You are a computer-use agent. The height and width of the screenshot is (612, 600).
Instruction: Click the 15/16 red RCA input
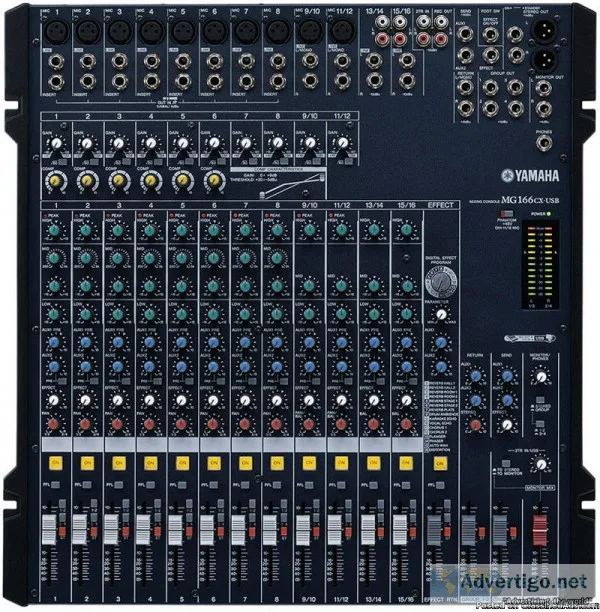pos(399,39)
